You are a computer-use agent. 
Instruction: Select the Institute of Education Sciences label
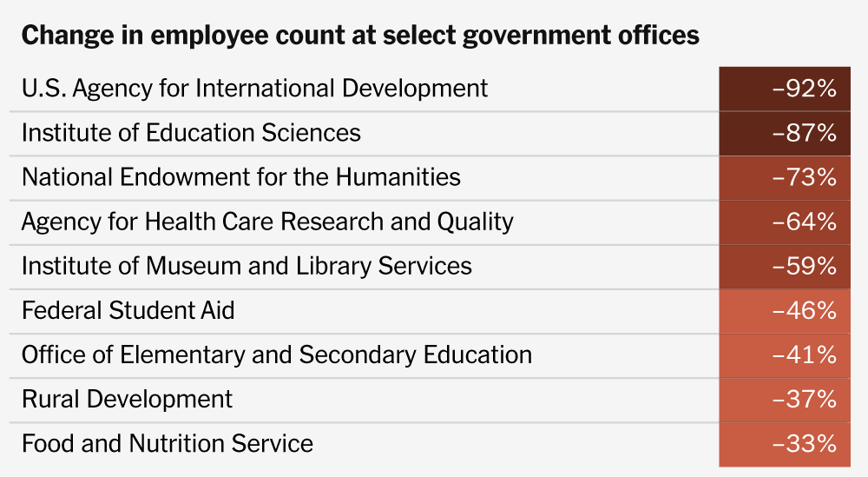coord(191,132)
